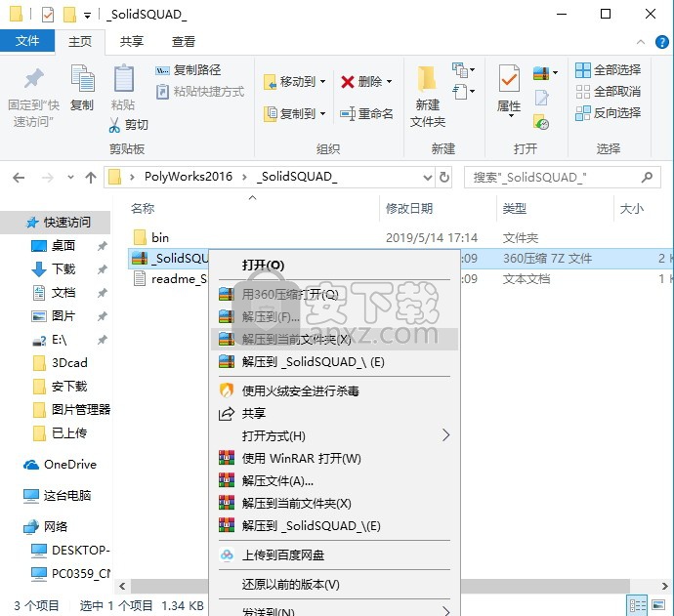Click the Refresh button by address bar
Screen dimensions: 674x616
[x=444, y=178]
